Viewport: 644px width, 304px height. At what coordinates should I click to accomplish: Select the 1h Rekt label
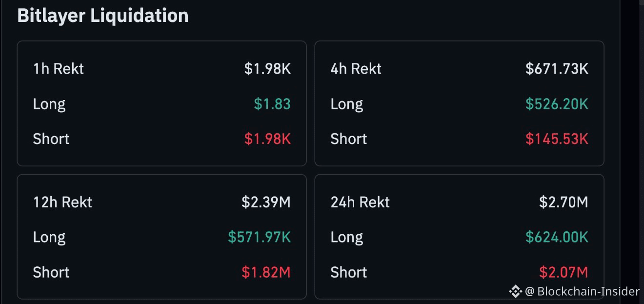click(x=59, y=68)
